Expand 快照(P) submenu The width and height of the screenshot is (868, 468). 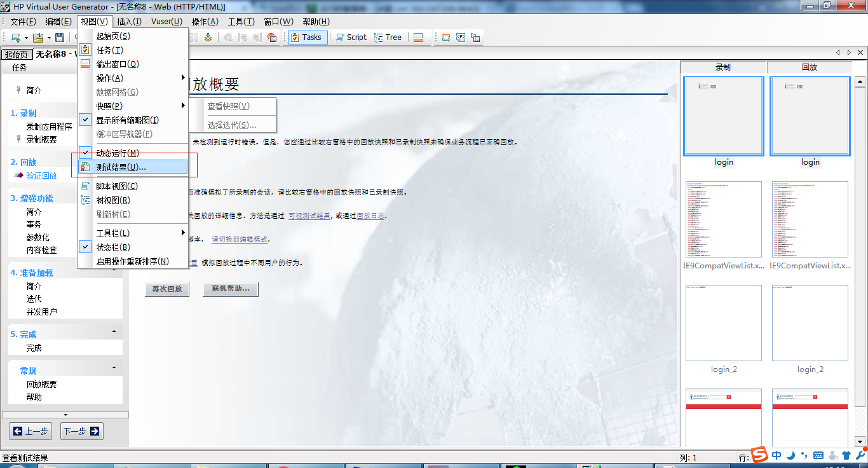[x=133, y=106]
